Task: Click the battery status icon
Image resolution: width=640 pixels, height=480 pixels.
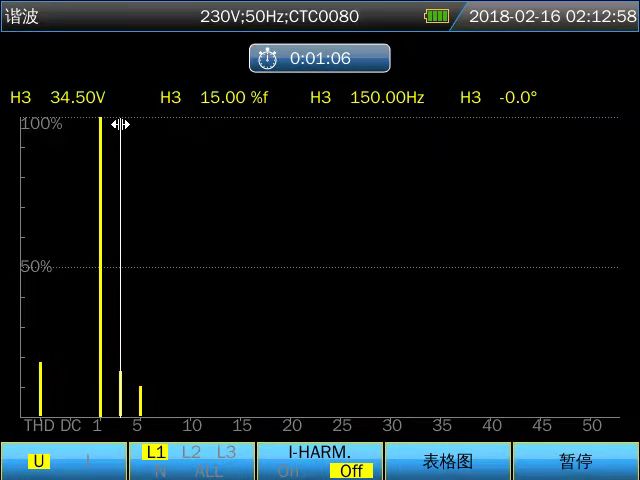Action: coord(436,16)
